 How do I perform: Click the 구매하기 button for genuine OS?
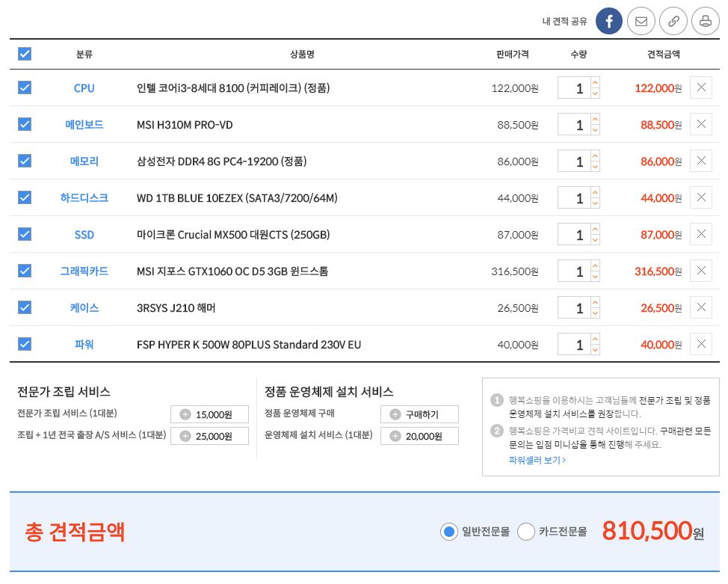pos(420,414)
